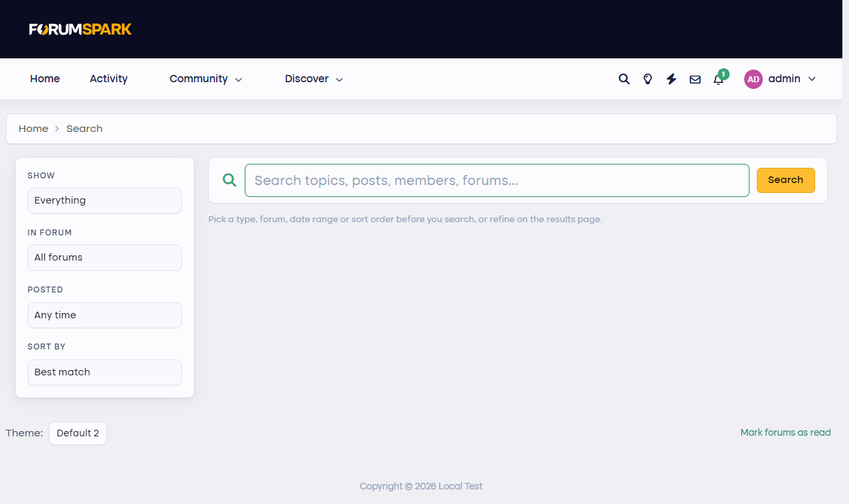This screenshot has width=849, height=504.
Task: Click the lightbulb icon in the navbar
Action: tap(648, 79)
